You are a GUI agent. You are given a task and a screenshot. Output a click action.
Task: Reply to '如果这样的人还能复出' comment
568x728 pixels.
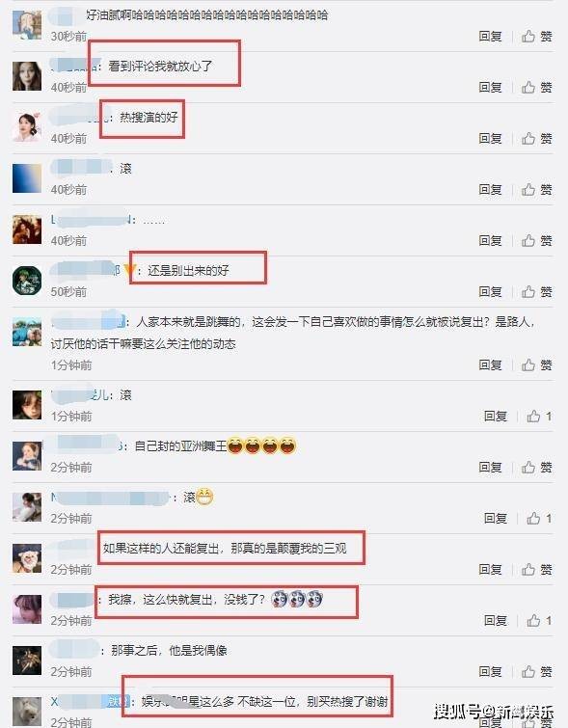click(491, 569)
